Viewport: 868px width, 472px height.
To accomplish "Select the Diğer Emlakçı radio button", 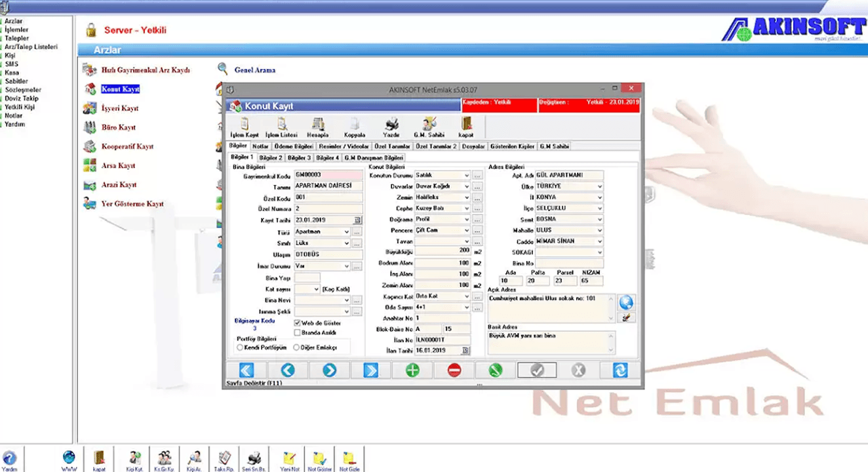I will 296,347.
